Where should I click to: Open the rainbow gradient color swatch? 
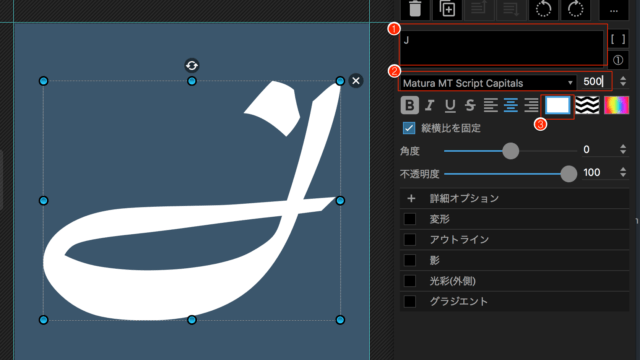point(616,105)
